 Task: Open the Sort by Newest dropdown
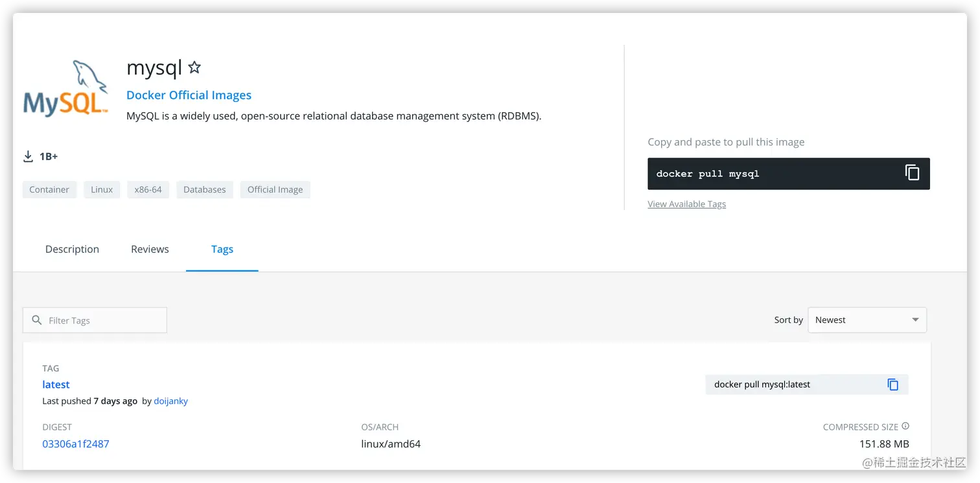point(867,320)
